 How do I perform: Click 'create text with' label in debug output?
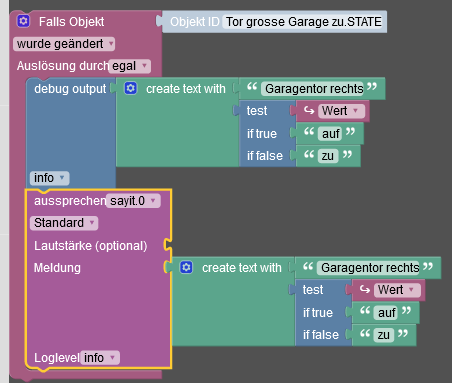point(186,89)
